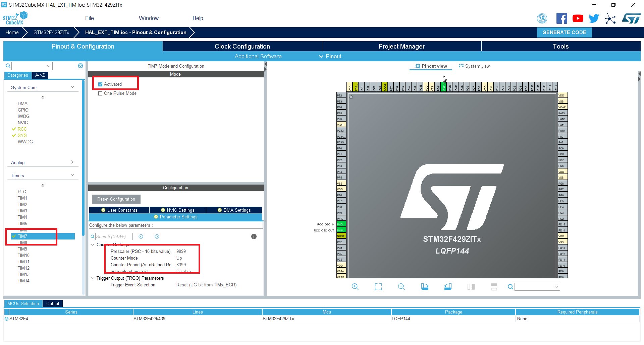Open the NVIC Settings tab
Viewport: 644px width, 345px height.
[x=178, y=210]
